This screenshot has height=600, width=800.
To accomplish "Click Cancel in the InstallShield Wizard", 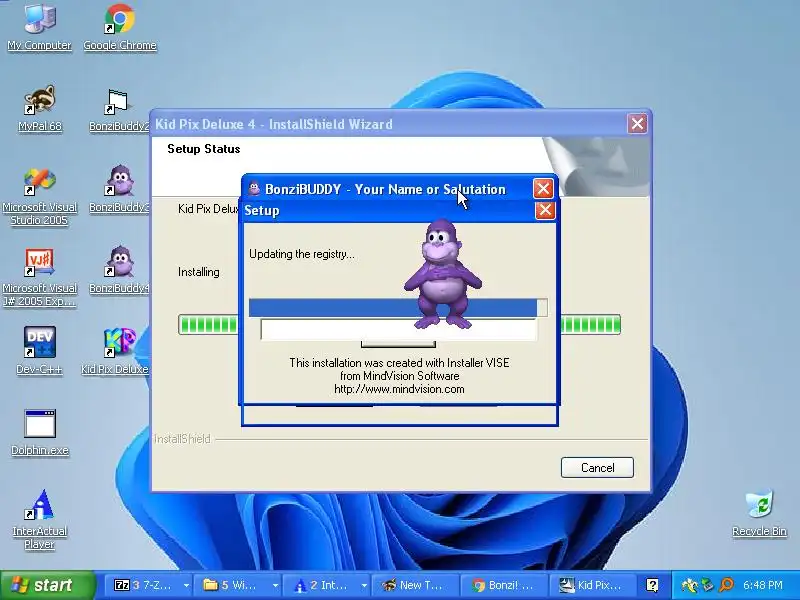I will point(597,467).
